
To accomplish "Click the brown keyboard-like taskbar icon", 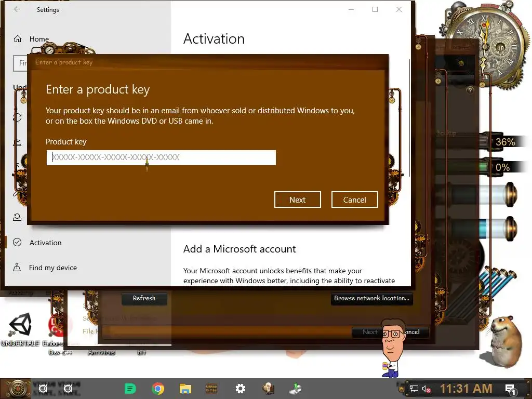I will pyautogui.click(x=211, y=389).
